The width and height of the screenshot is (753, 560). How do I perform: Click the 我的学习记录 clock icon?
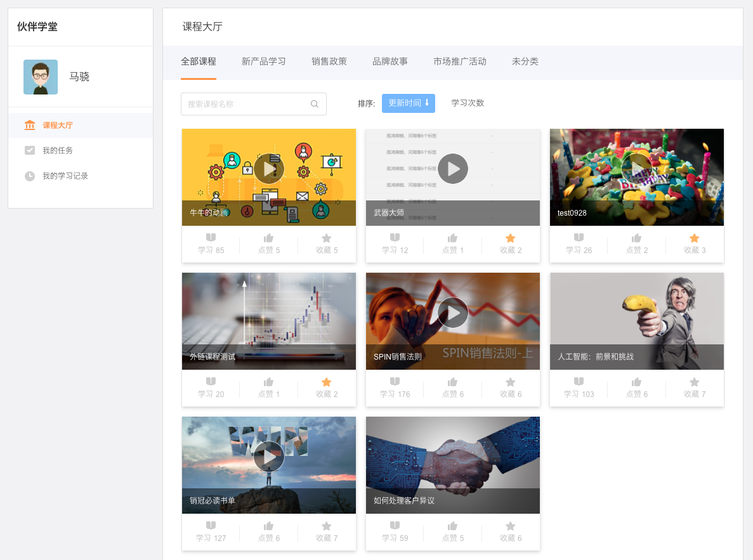coord(30,176)
